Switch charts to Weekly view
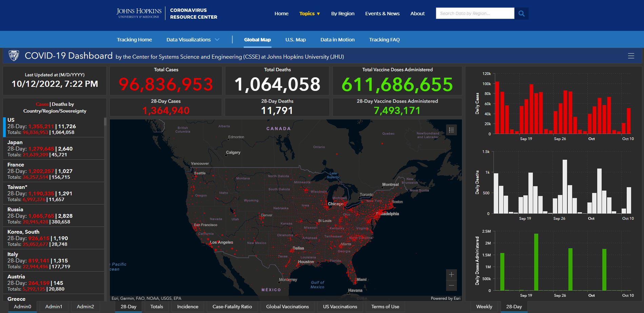644x313 pixels. 484,307
